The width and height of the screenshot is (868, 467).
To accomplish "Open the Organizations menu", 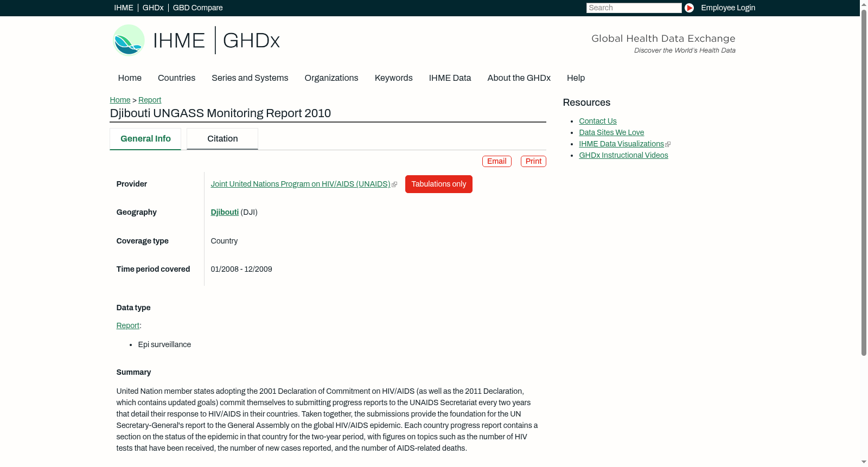I will pyautogui.click(x=331, y=78).
